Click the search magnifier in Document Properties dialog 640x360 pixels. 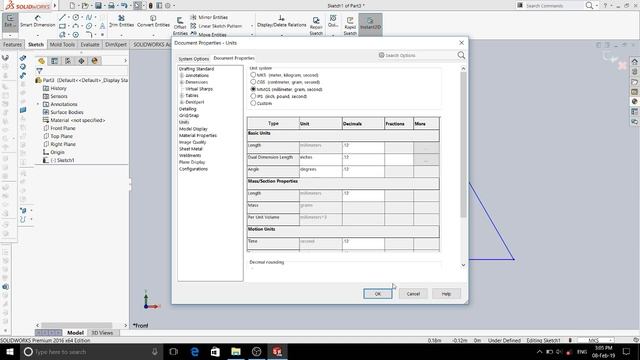tap(461, 55)
